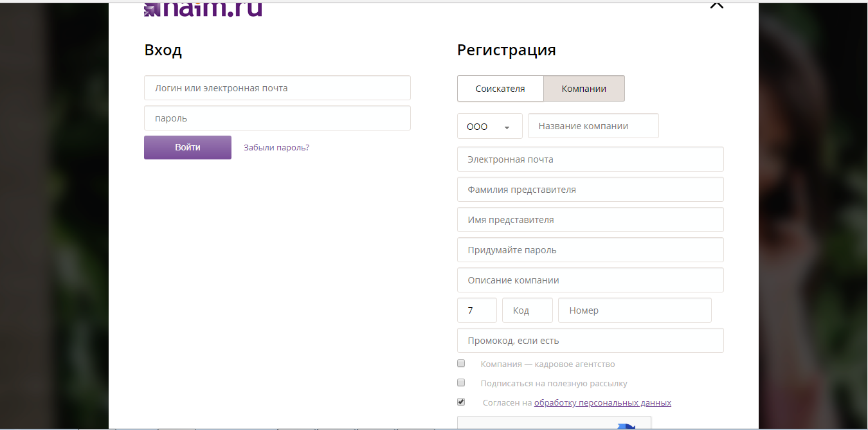Uncheck consent for personal data processing
The height and width of the screenshot is (430, 868).
point(461,402)
